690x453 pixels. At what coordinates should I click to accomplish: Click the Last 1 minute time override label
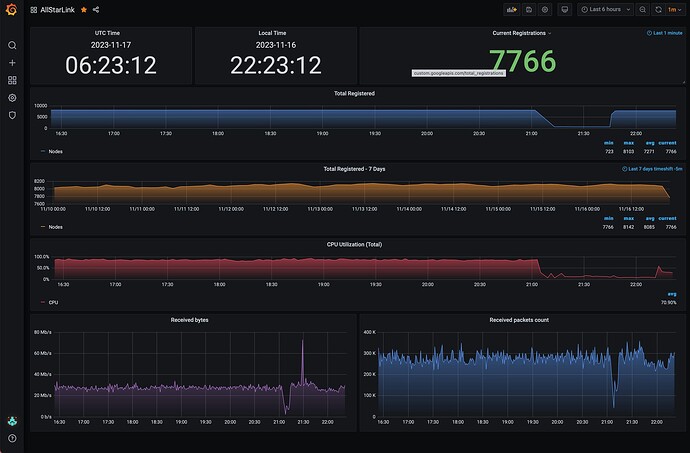tap(664, 33)
